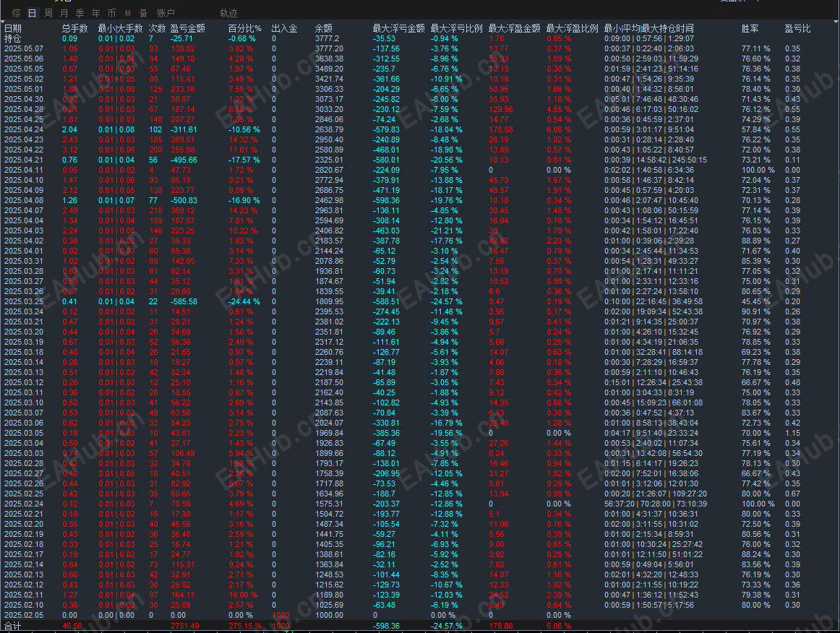Click the floating profit ratio 6.06 % for 2025.04.24
Viewport: 840px width, 633px height.
(559, 129)
